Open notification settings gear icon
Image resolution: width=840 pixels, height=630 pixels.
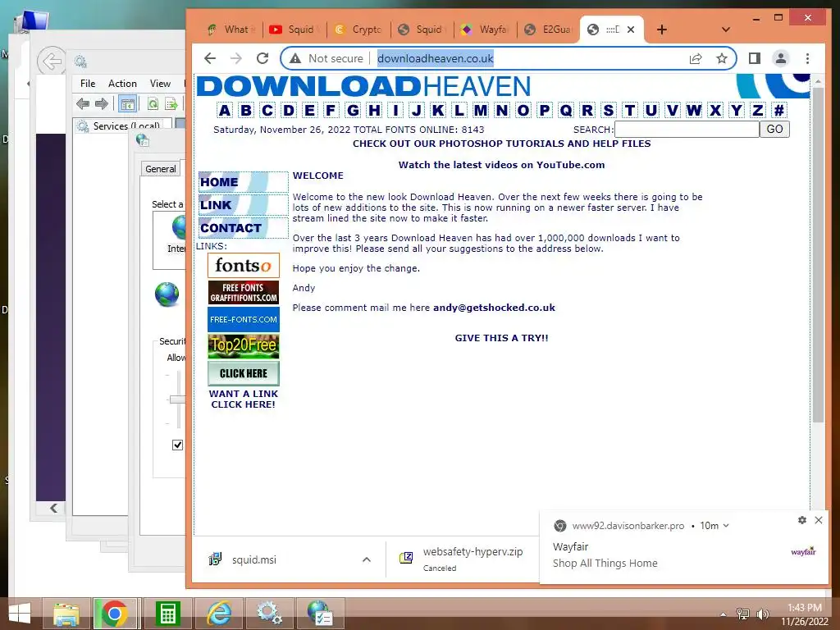(802, 520)
